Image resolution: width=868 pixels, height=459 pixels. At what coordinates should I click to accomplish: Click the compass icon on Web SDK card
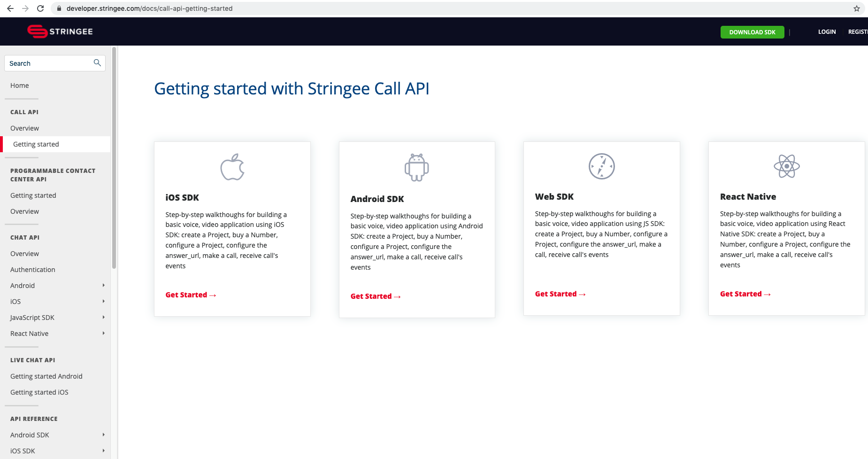click(x=601, y=166)
